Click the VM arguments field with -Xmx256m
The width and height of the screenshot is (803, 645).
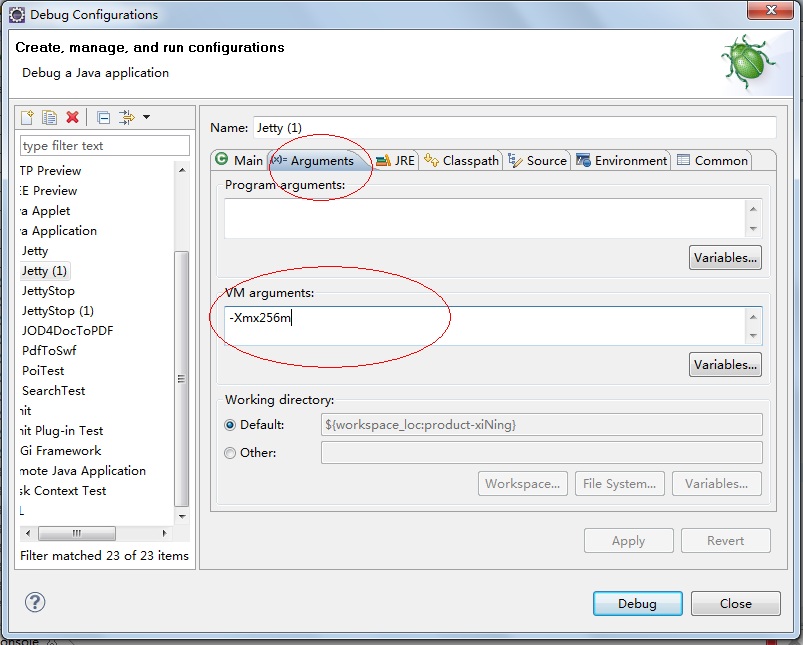(x=484, y=326)
